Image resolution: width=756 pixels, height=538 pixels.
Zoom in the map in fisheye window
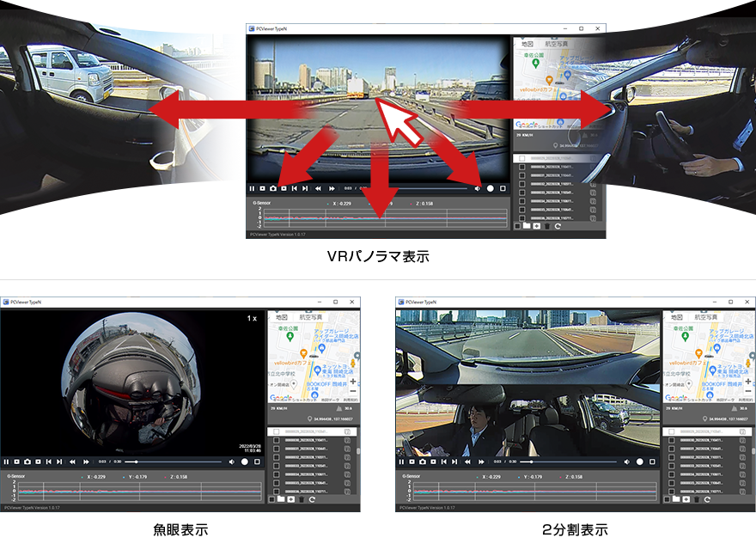point(353,380)
